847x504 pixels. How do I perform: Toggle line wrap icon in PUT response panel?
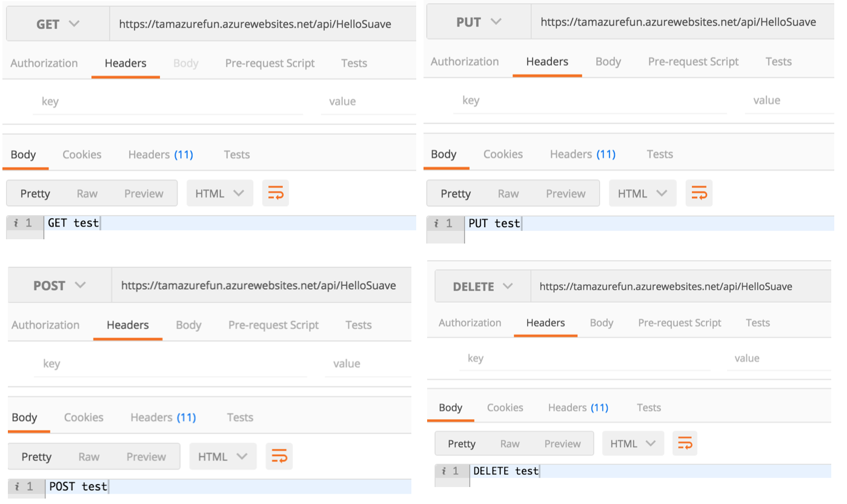point(699,194)
